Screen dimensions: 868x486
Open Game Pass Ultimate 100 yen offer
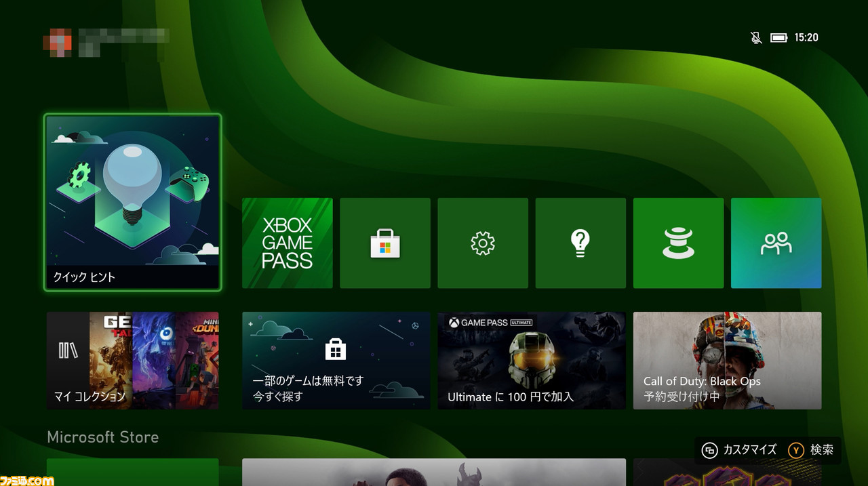[532, 361]
